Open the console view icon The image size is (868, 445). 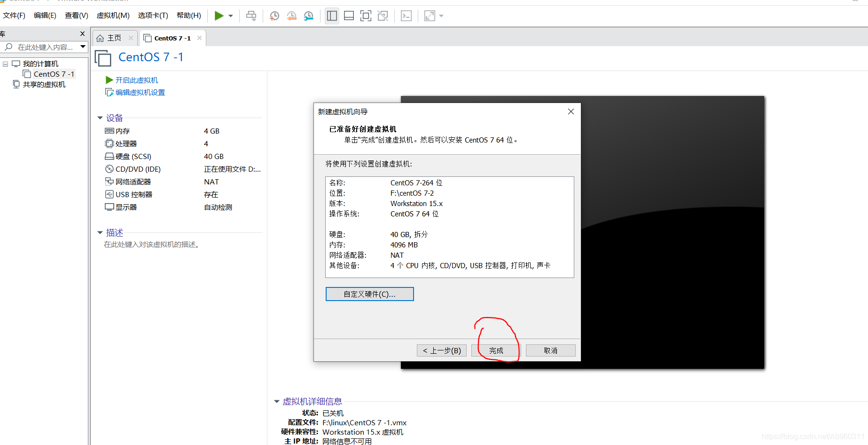point(406,16)
